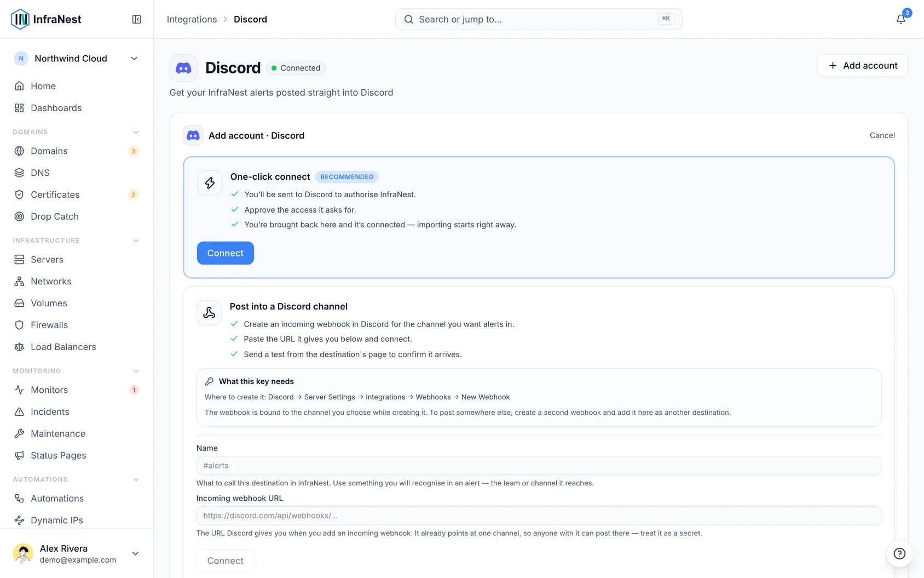Click the Add account button
924x578 pixels.
point(862,66)
